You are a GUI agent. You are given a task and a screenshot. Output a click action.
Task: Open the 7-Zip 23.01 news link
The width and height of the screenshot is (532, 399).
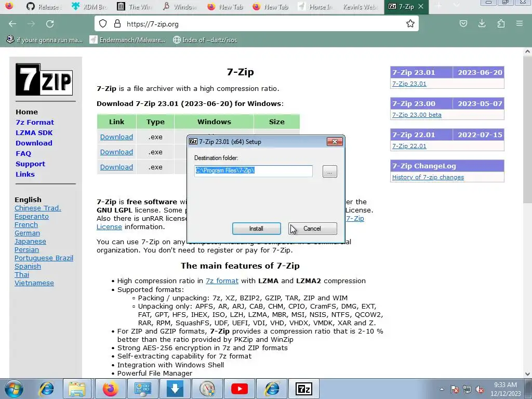pyautogui.click(x=409, y=84)
